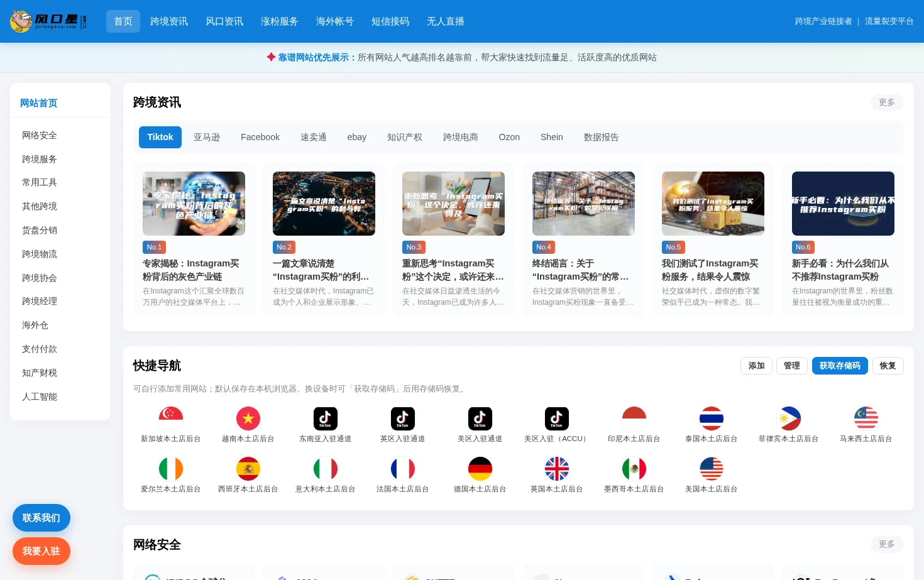The image size is (924, 580).
Task: Open 人工智能 in the sidebar
Action: click(40, 397)
